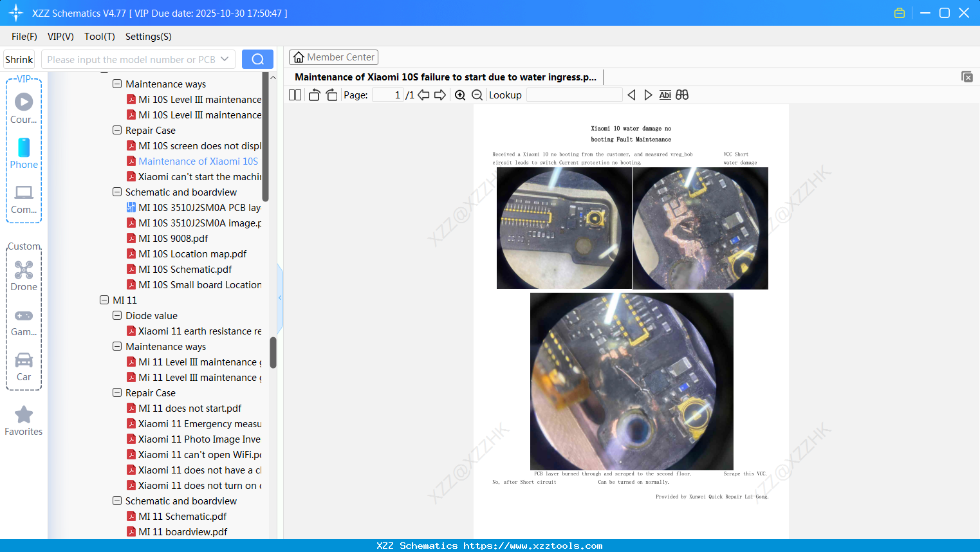980x552 pixels.
Task: Click the large bottom microscope photo
Action: click(x=632, y=382)
